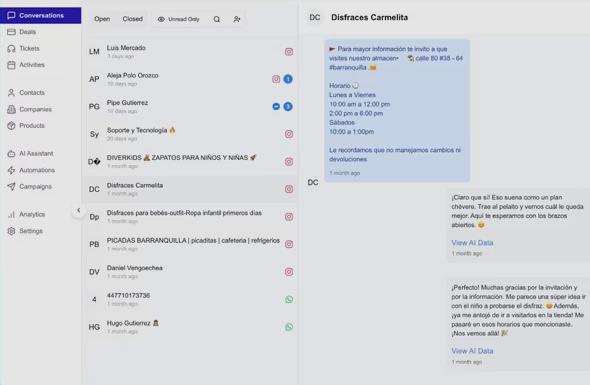Viewport: 590px width, 385px height.
Task: Click Disfraces Carmelita chat header name
Action: [x=369, y=17]
